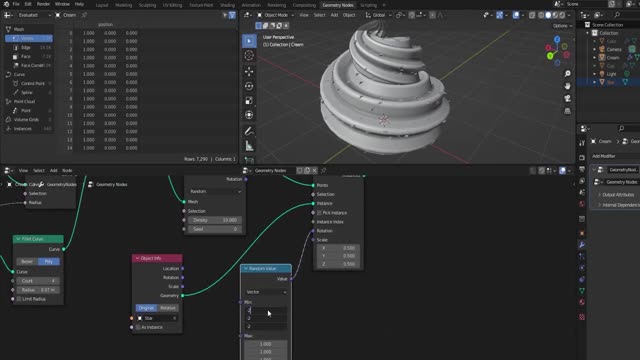Image resolution: width=640 pixels, height=360 pixels.
Task: Toggle Pick Instance checkbox
Action: (319, 213)
